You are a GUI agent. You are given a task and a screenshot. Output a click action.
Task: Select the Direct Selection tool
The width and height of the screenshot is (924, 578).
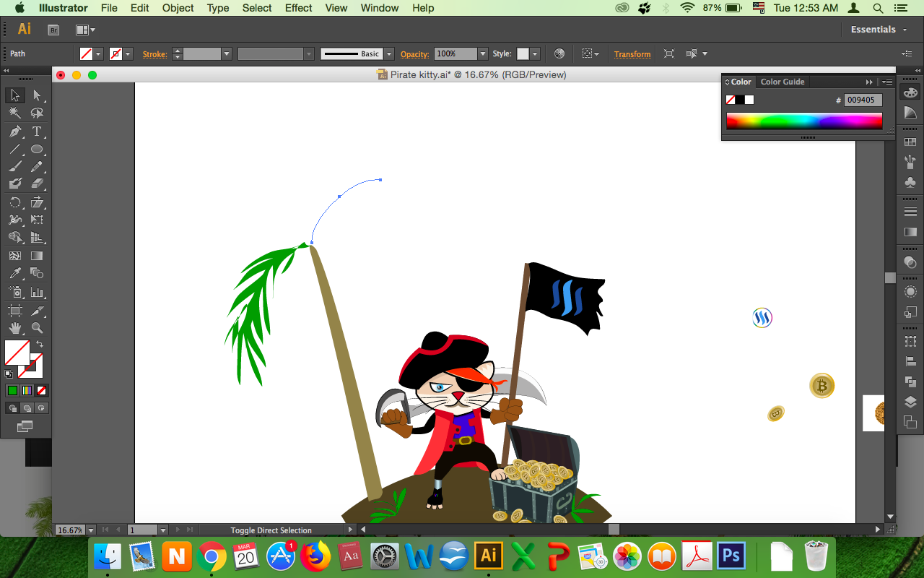pyautogui.click(x=37, y=95)
